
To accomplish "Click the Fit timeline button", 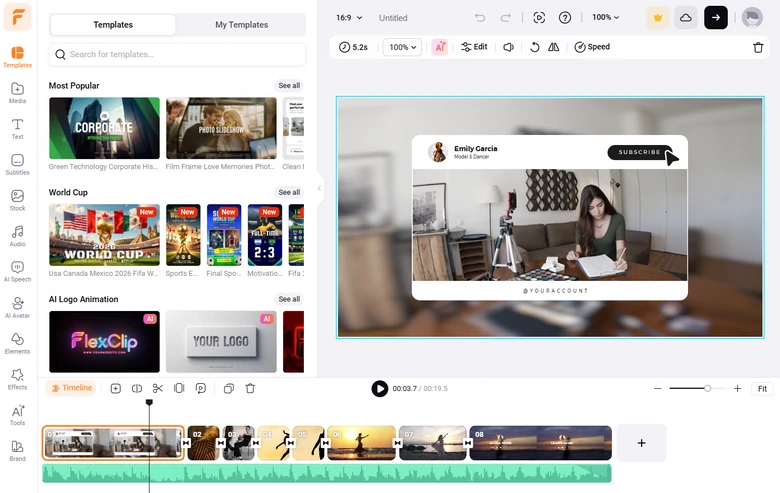I will pyautogui.click(x=762, y=389).
